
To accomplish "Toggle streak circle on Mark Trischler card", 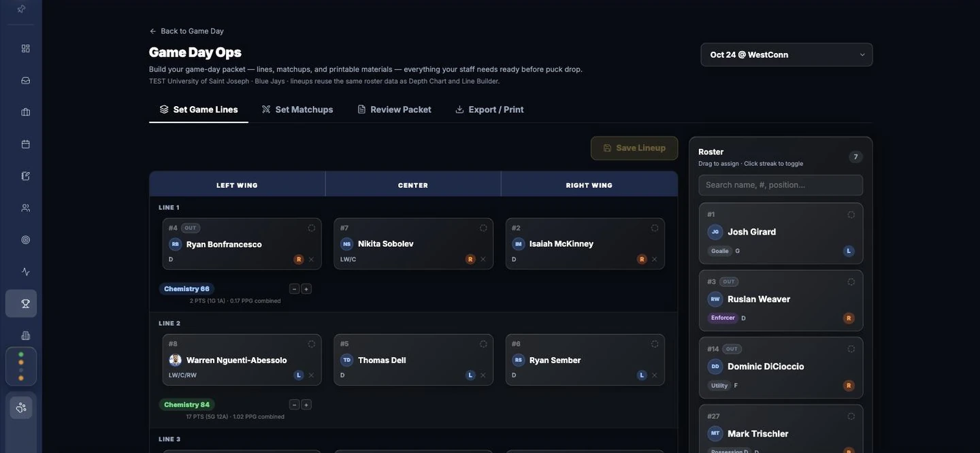I will click(x=851, y=416).
